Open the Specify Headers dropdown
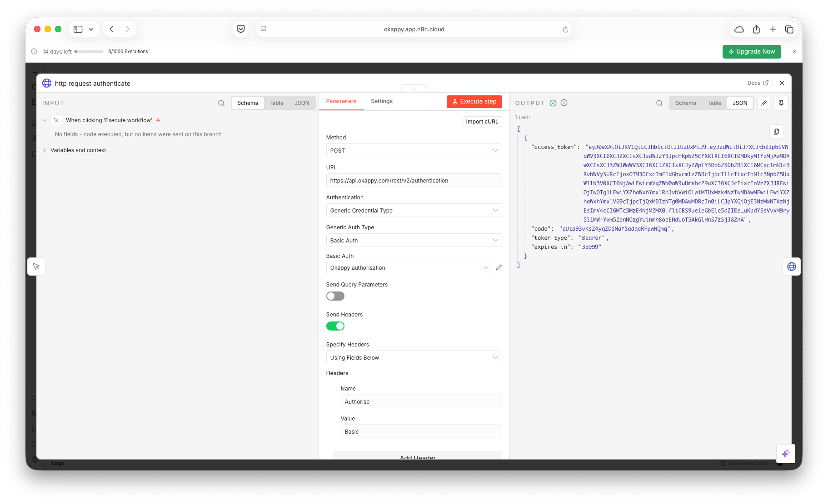Image resolution: width=828 pixels, height=504 pixels. coord(414,357)
